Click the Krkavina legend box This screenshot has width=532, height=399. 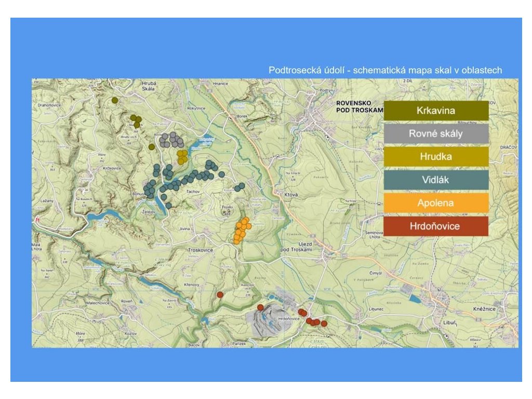436,111
